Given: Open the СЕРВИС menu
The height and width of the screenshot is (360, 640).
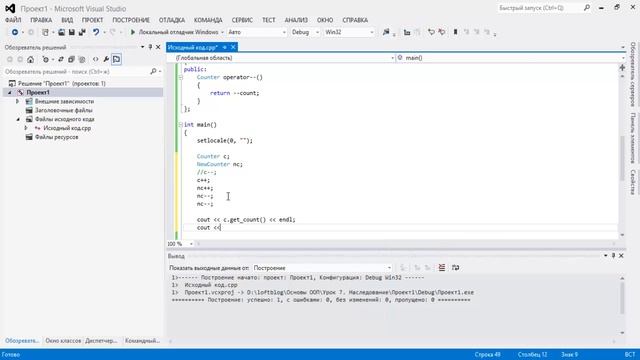Looking at the screenshot, I should [x=242, y=20].
